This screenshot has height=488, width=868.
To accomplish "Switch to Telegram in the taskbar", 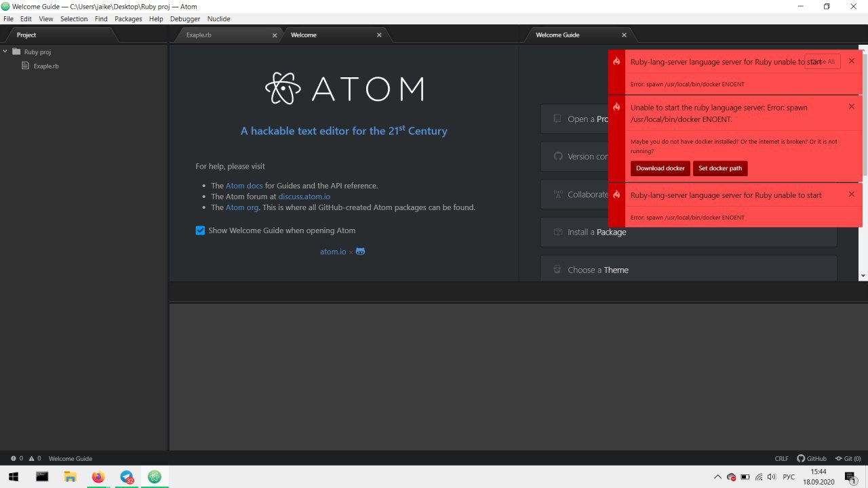I will [127, 477].
